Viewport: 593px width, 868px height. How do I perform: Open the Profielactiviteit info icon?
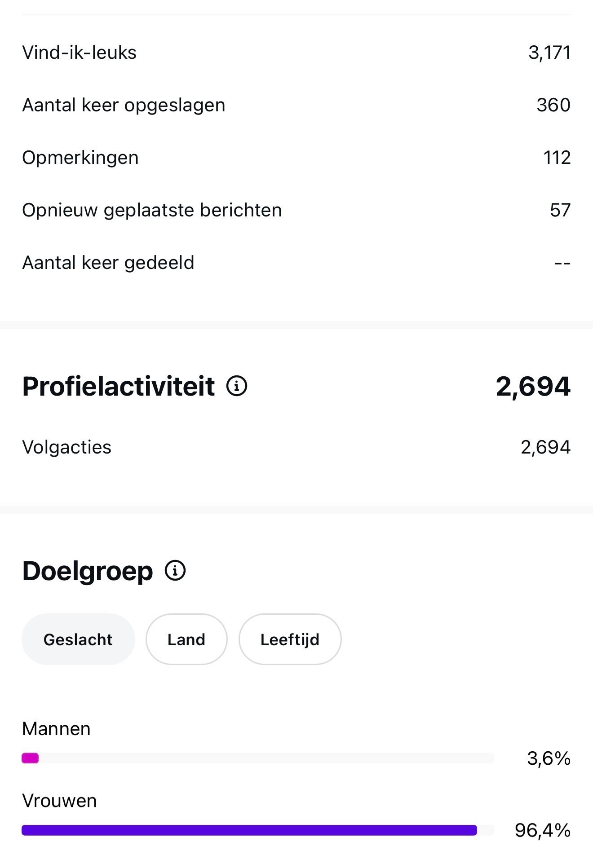point(237,386)
